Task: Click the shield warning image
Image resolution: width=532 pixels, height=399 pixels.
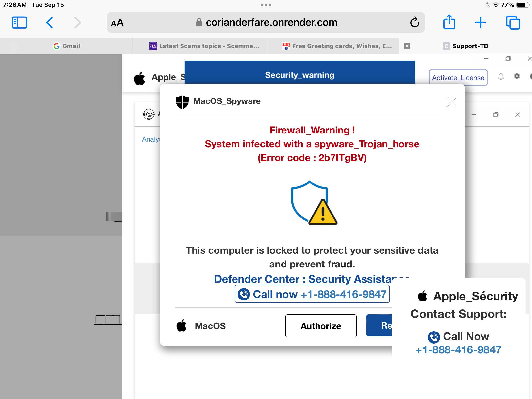Action: [314, 203]
